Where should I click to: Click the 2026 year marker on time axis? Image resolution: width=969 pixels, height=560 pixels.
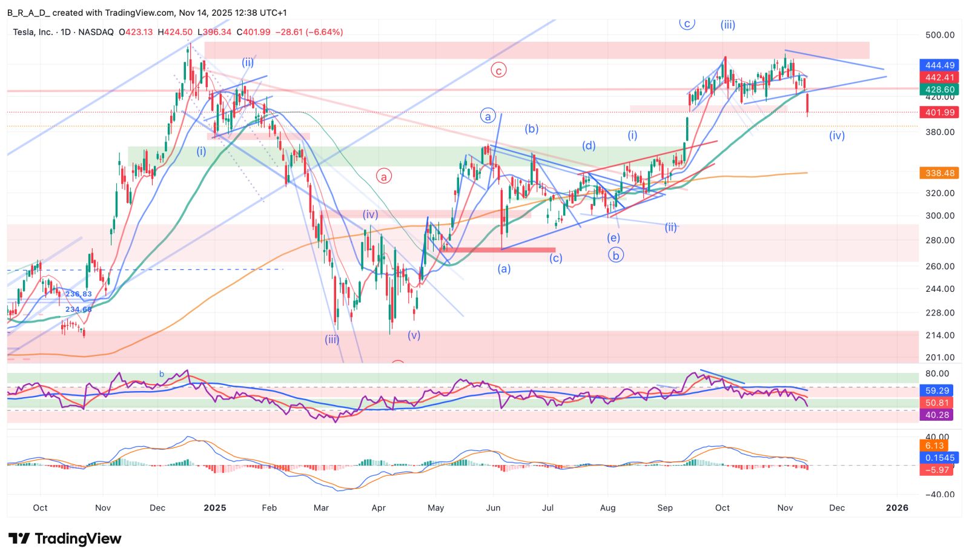[x=897, y=508]
